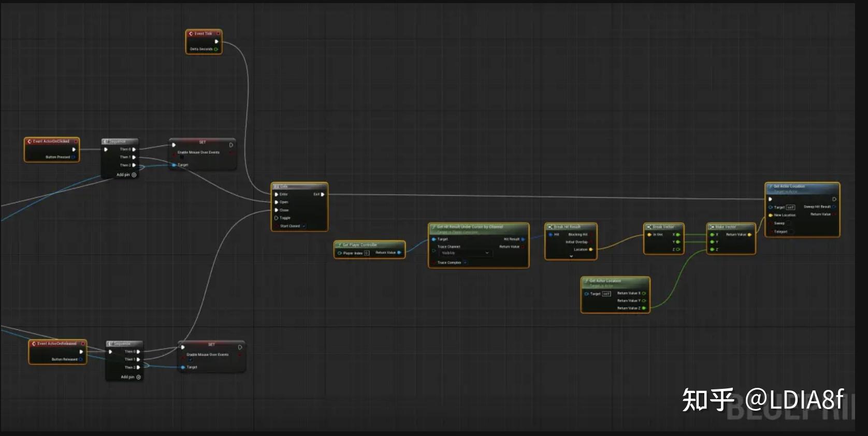This screenshot has width=868, height=436.
Task: Click Then 1 pin on upper Sequence node
Action: coord(134,157)
